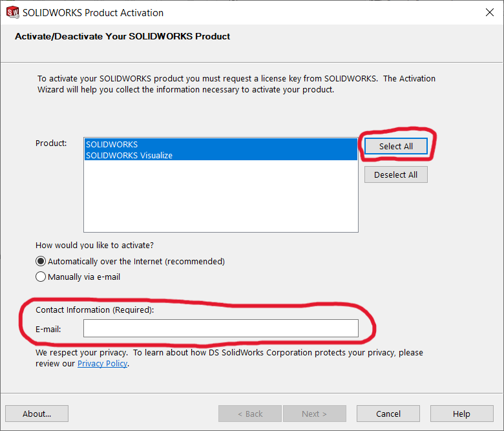Viewport: 504px width, 431px height.
Task: Open Help for product activation
Action: [x=461, y=414]
